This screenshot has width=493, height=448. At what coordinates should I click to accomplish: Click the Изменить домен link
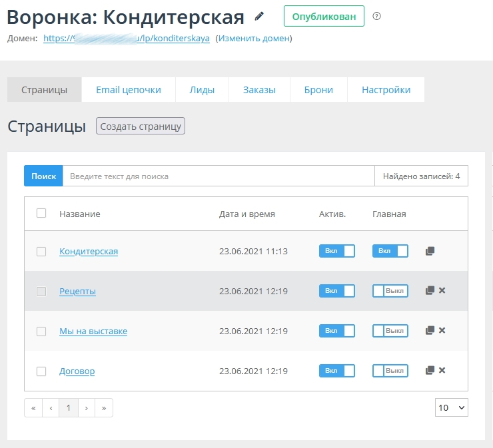254,39
